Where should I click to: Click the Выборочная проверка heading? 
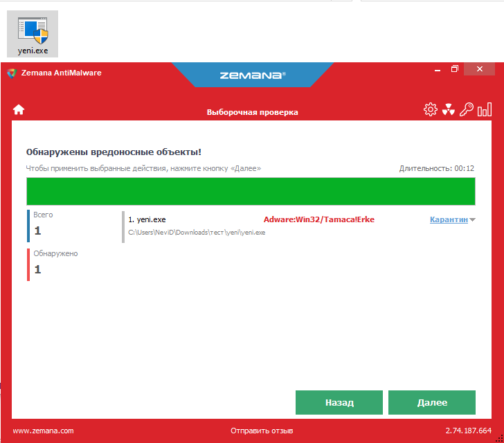252,112
